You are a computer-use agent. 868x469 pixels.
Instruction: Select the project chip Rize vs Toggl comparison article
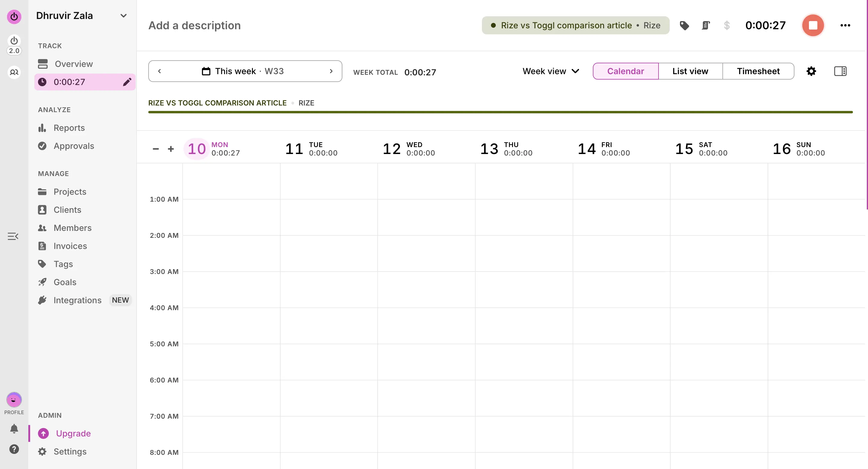click(576, 25)
